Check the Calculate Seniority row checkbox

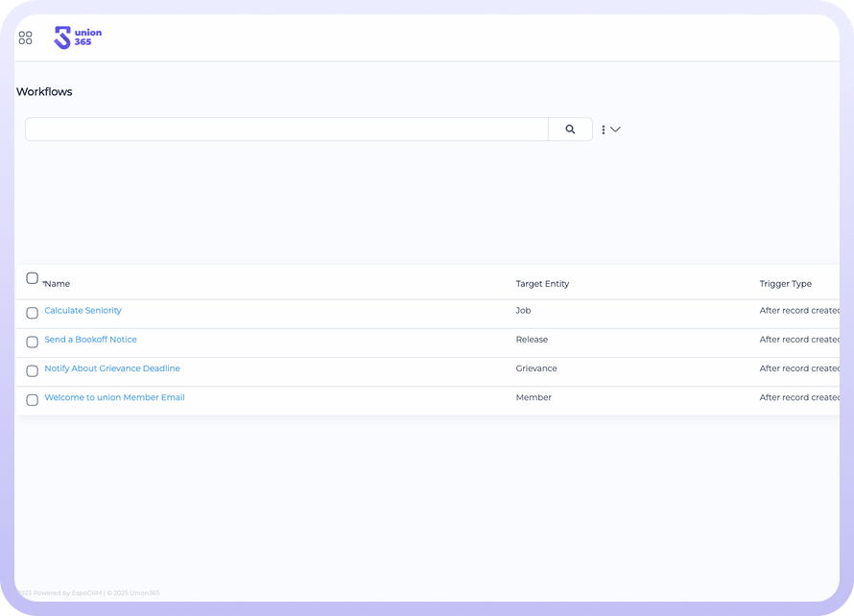click(x=32, y=313)
